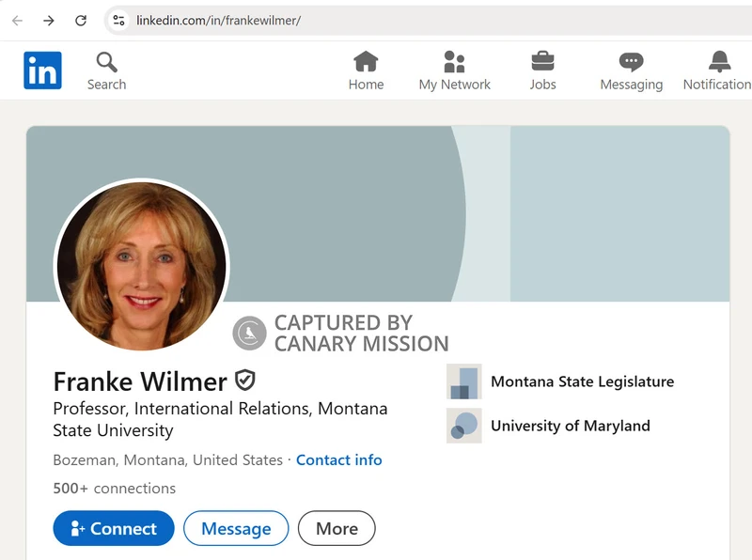Viewport: 752px width, 560px height.
Task: View the 500+ connections text
Action: coord(114,488)
